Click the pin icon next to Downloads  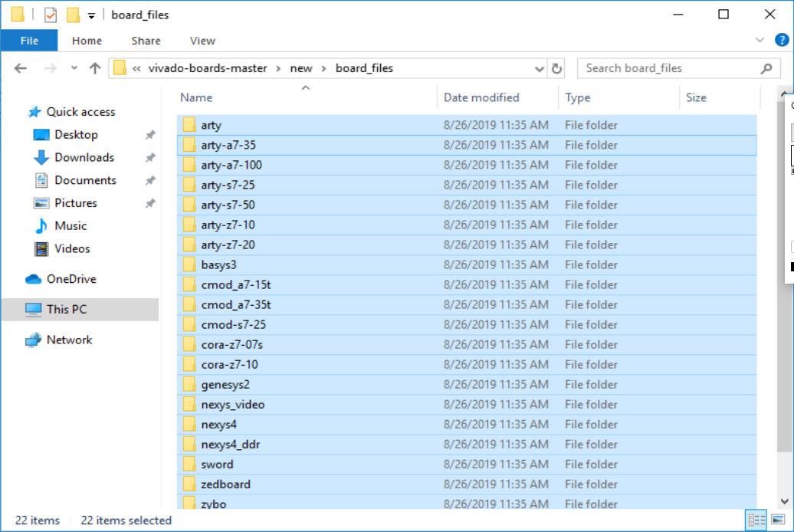pos(150,158)
